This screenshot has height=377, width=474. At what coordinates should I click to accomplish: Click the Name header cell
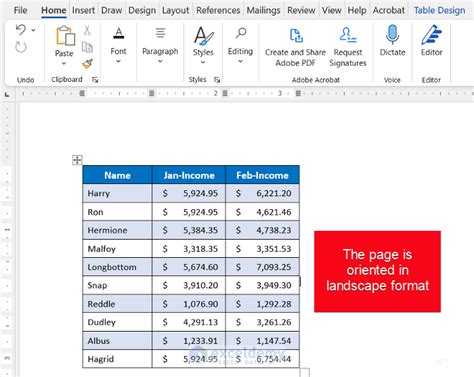tap(117, 175)
